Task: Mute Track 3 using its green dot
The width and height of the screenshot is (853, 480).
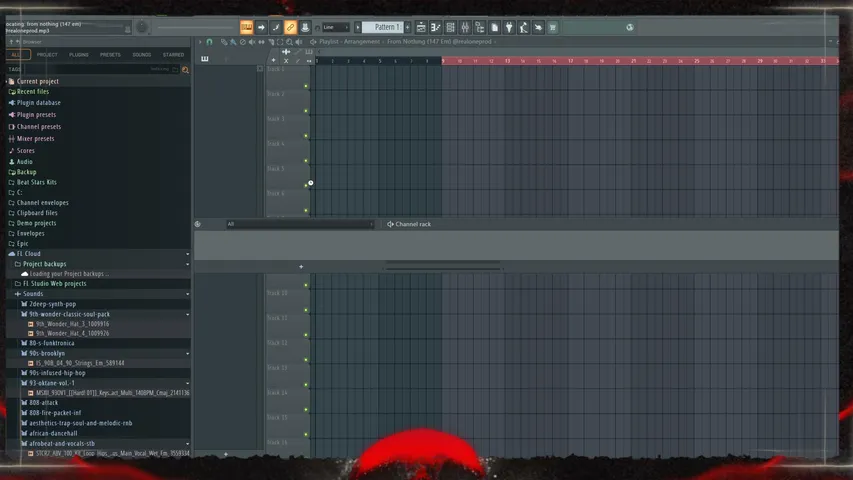Action: pos(306,136)
